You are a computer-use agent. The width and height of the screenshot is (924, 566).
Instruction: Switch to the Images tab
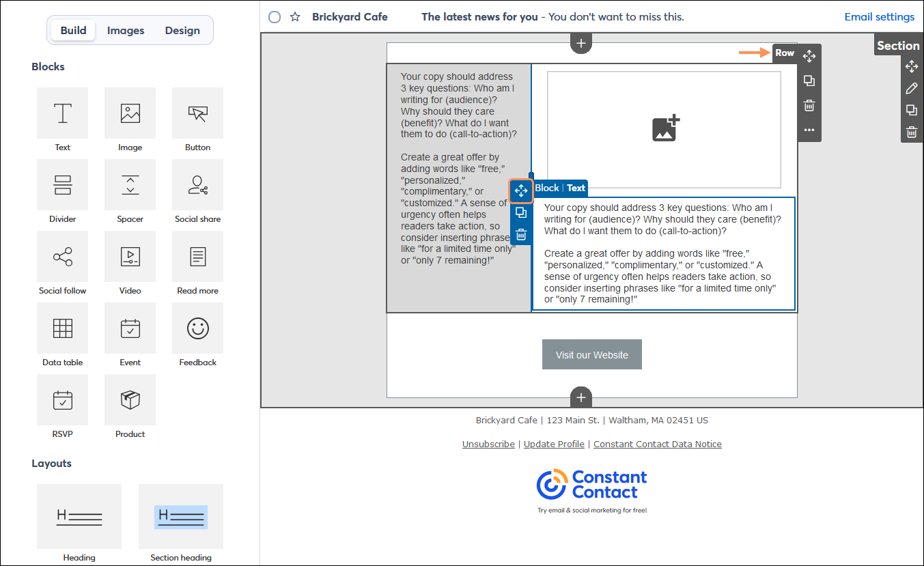tap(126, 31)
